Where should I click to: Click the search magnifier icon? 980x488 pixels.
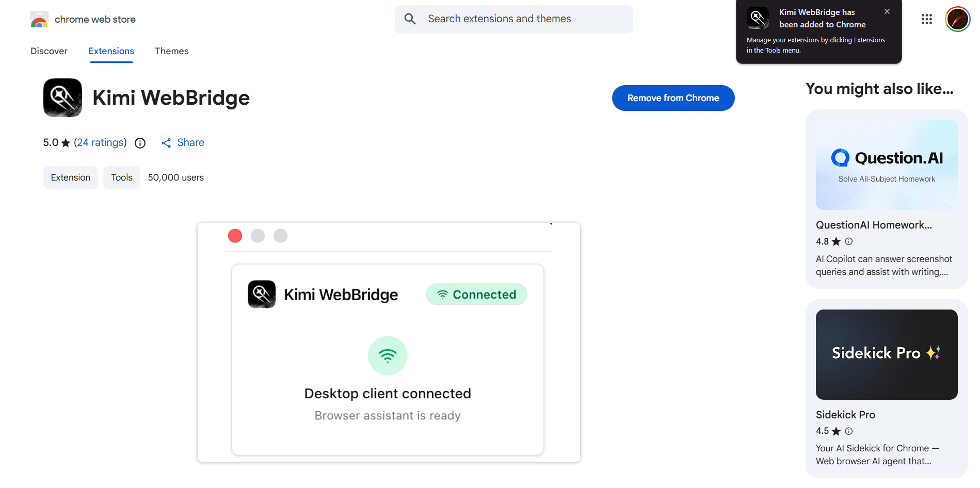coord(410,19)
